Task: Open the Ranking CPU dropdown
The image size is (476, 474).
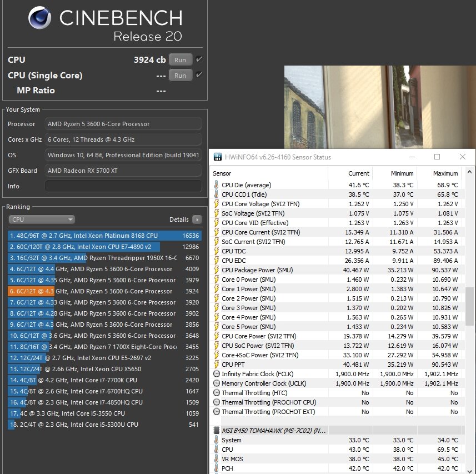Action: (x=42, y=219)
